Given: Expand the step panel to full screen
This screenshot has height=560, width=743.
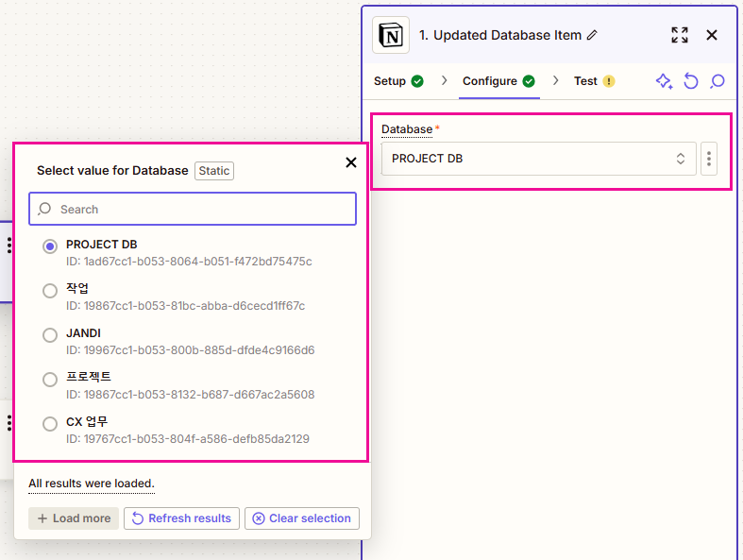Looking at the screenshot, I should (679, 35).
